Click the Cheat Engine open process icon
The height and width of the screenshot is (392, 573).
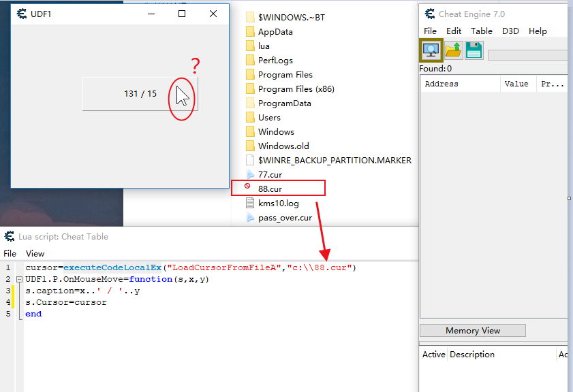coord(431,50)
